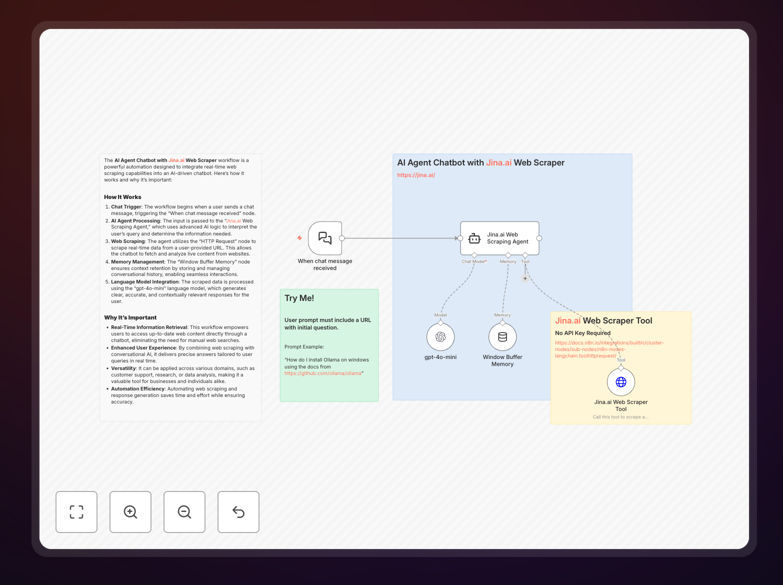Zoom out of the workflow canvas
This screenshot has height=585, width=783.
click(x=184, y=512)
